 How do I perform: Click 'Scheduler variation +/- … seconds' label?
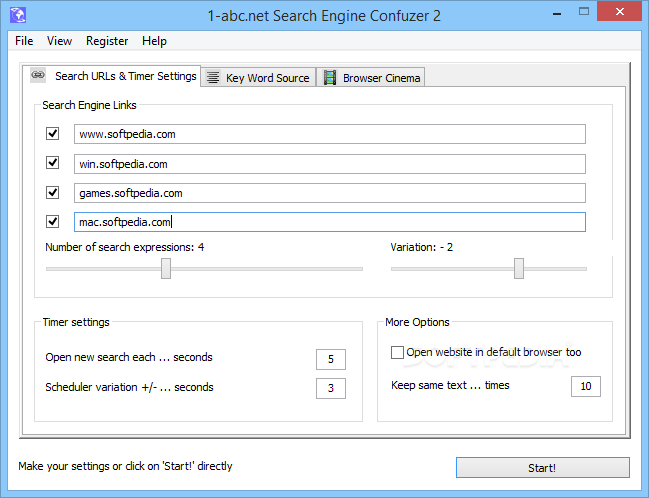click(x=129, y=387)
